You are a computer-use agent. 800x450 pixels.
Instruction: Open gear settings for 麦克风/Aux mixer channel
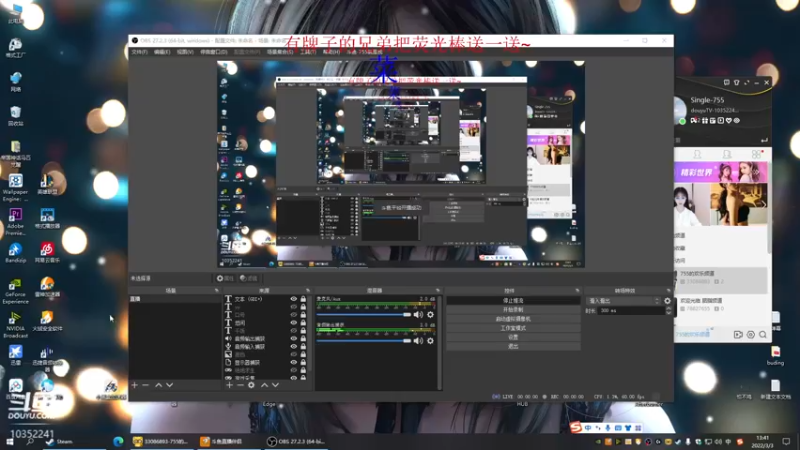(430, 315)
